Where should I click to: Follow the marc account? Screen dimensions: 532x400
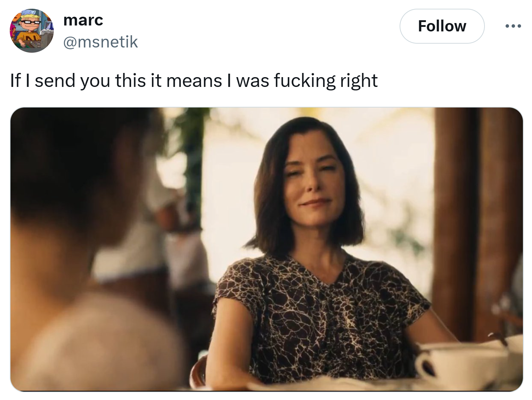click(x=442, y=26)
